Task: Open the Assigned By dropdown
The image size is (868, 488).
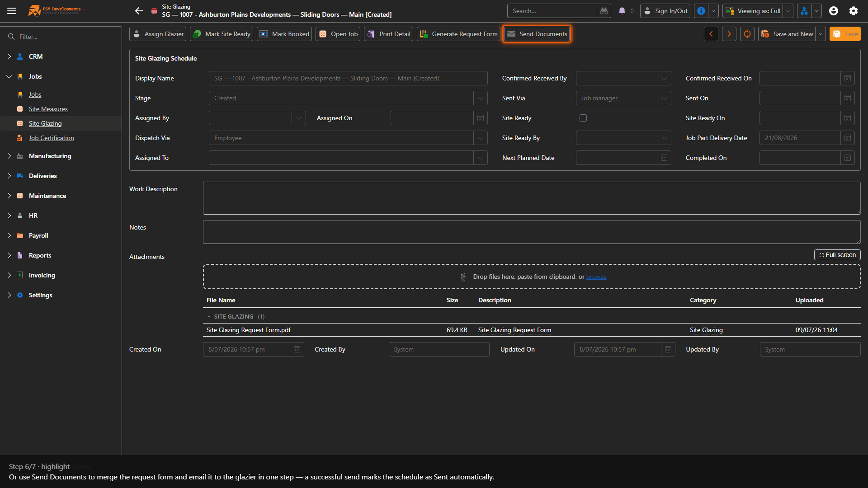Action: pos(299,118)
